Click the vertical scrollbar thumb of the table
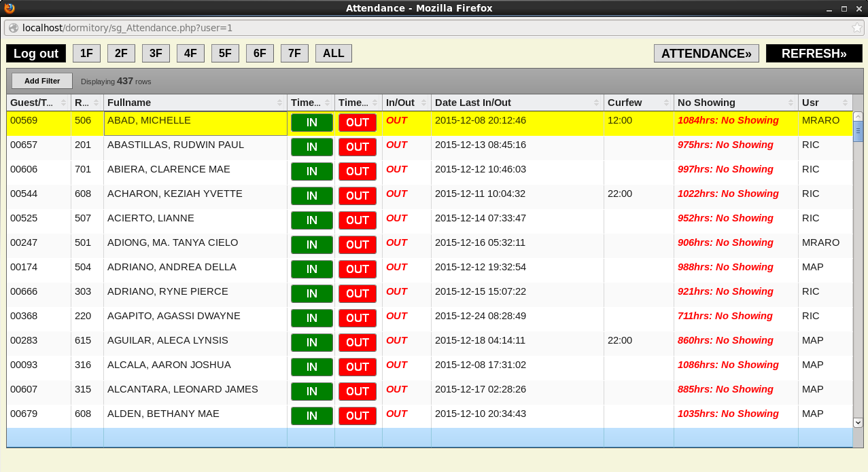Screen dimensions: 868x472 pos(858,131)
